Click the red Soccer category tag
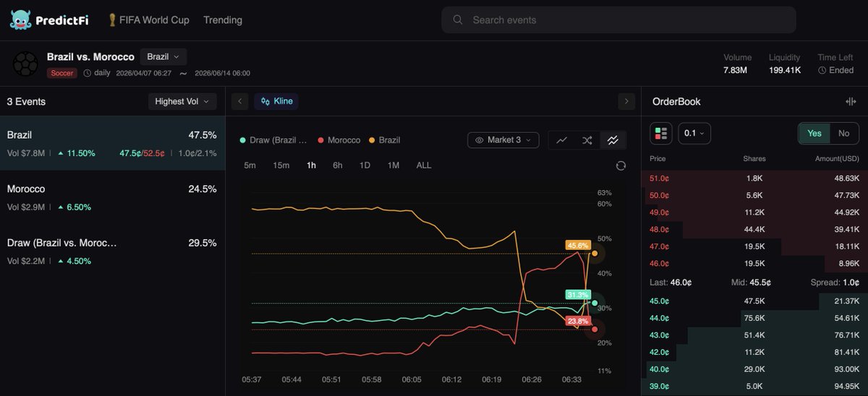This screenshot has height=396, width=868. [x=62, y=73]
